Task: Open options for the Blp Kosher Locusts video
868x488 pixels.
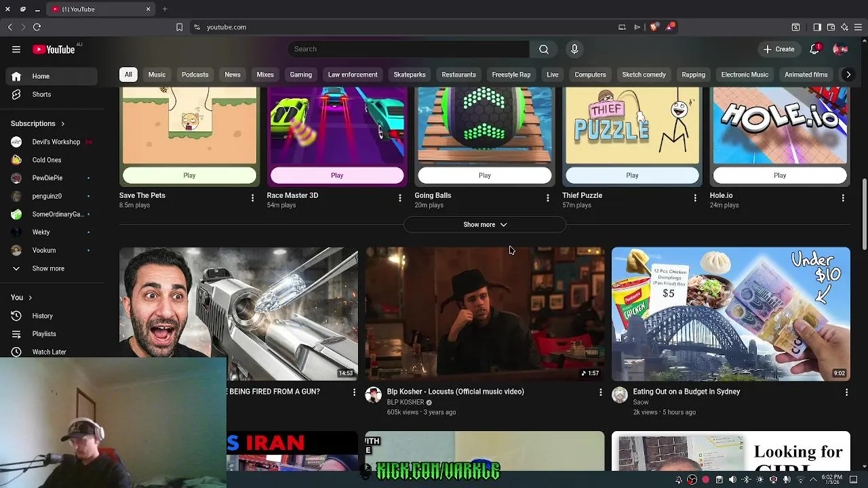Action: tap(600, 392)
